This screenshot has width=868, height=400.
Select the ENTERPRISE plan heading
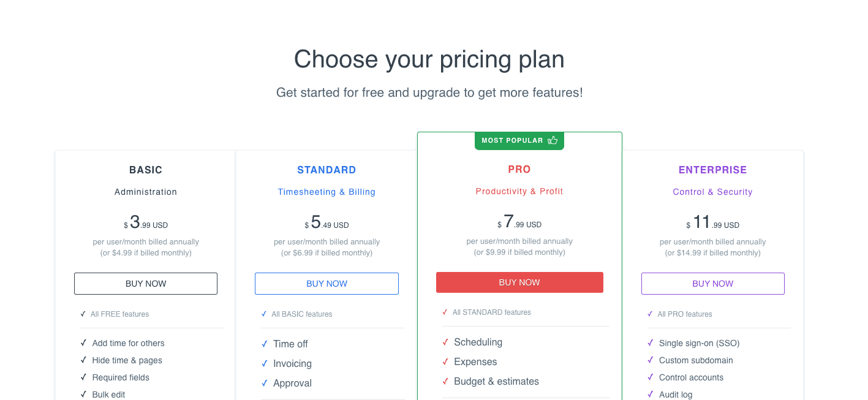click(x=712, y=170)
